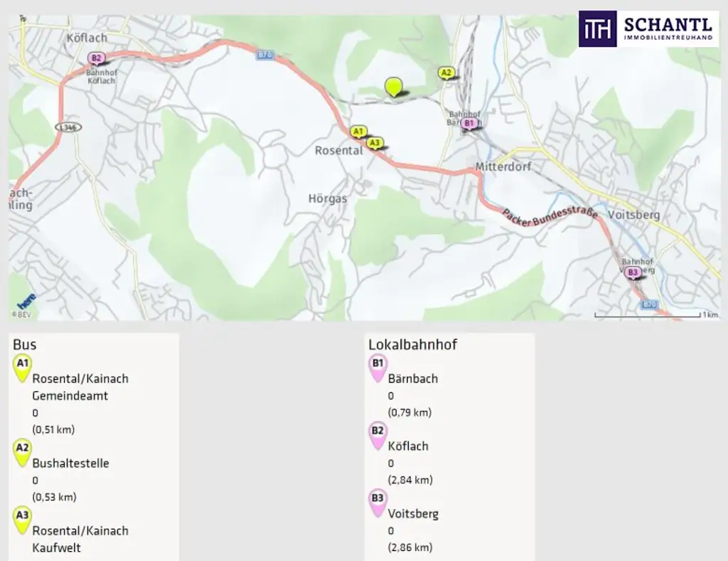Click the B3 legend pin for Voitsberg
The width and height of the screenshot is (728, 561).
pos(378,503)
